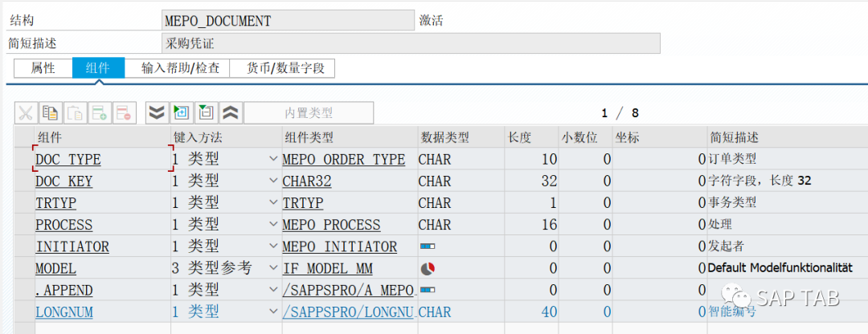Screen dimensions: 868x334
Task: Open typing method dropdown for INITIATOR
Action: point(273,246)
